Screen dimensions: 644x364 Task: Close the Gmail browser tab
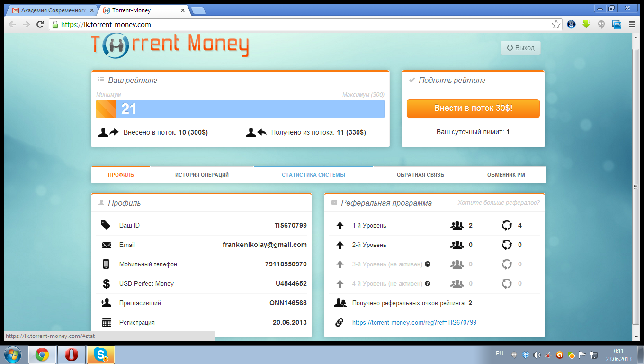[92, 10]
